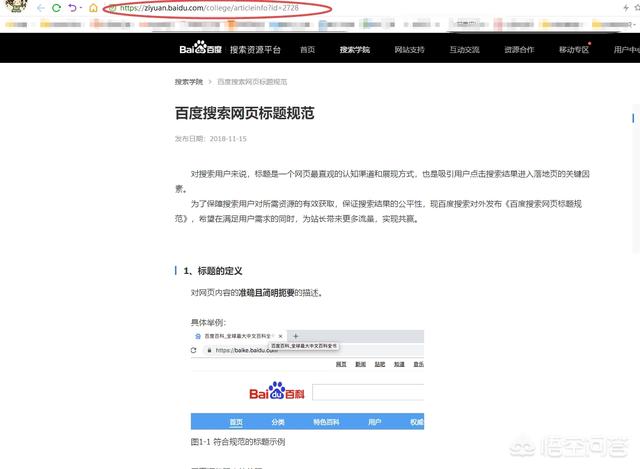Open the 网站支持 menu item
This screenshot has width=640, height=469.
409,49
